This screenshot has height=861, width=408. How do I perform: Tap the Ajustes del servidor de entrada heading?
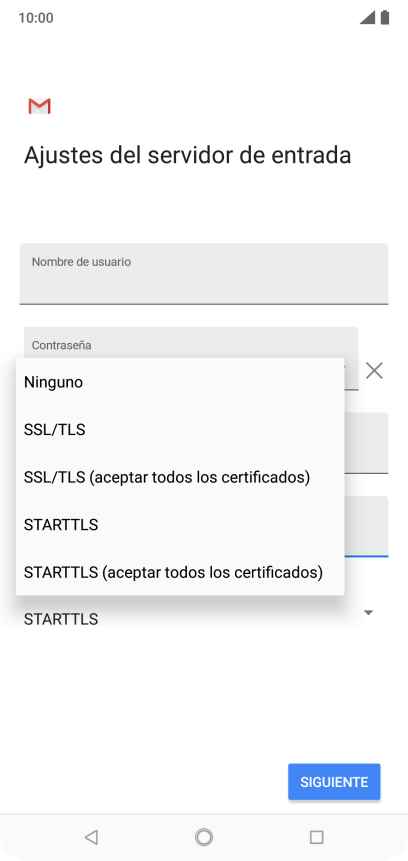[187, 155]
